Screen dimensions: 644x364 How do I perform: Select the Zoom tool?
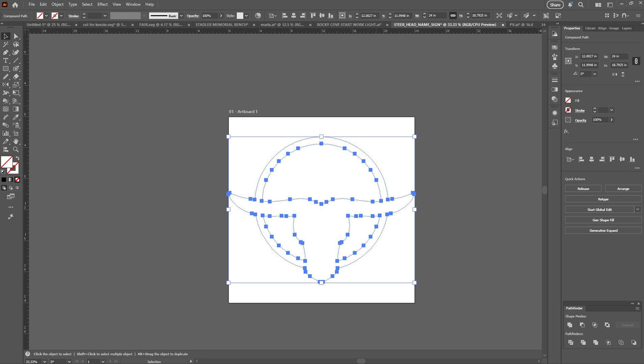pyautogui.click(x=16, y=149)
